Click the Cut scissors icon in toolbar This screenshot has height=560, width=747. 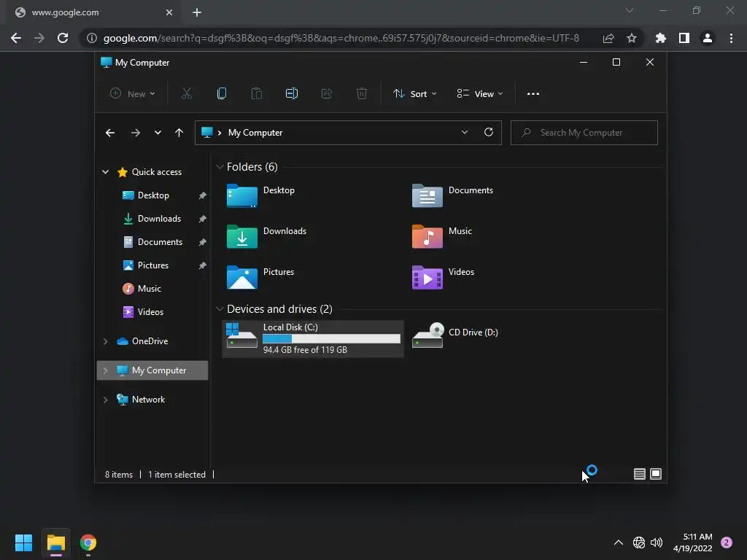coord(187,94)
